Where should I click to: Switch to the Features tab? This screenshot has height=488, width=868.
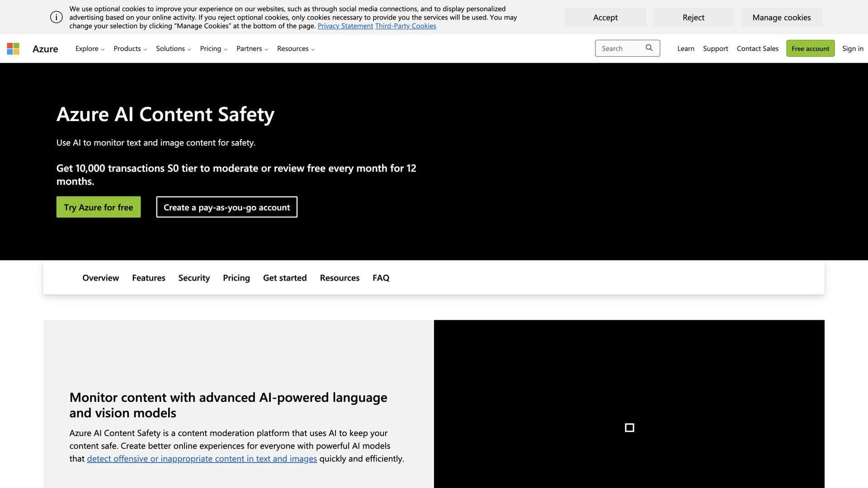point(148,277)
